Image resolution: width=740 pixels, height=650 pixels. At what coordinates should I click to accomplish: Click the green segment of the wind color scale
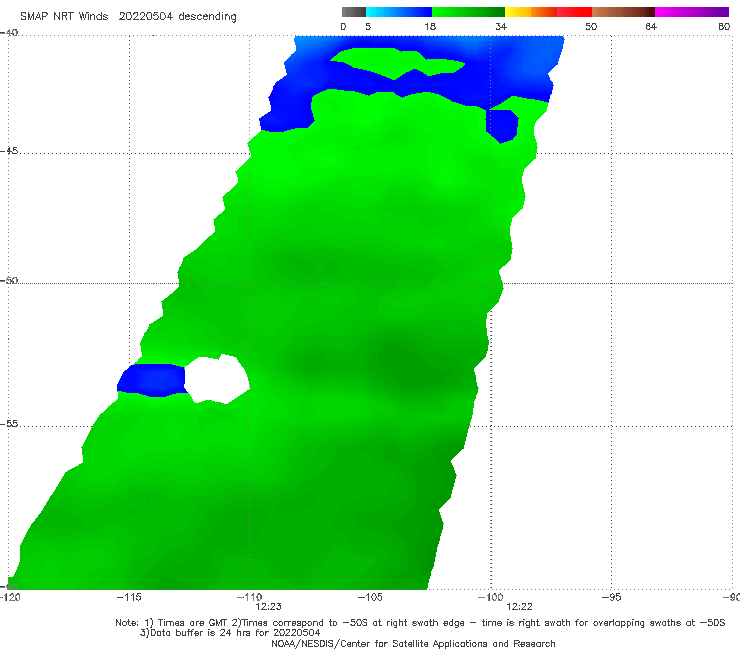[469, 12]
